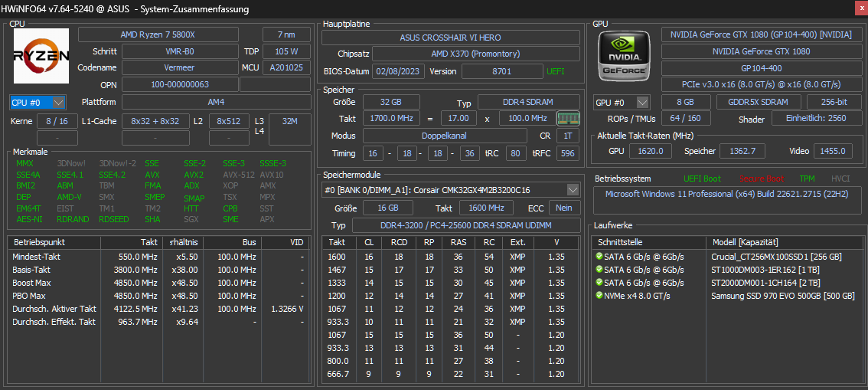Click the RCD column header
Viewport: 868px width, 390px height.
tap(399, 243)
